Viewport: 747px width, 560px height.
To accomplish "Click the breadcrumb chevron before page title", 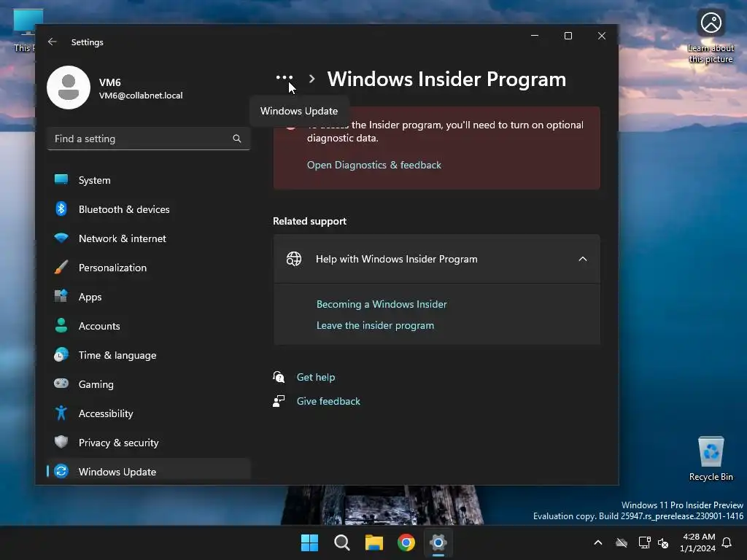I will click(312, 79).
